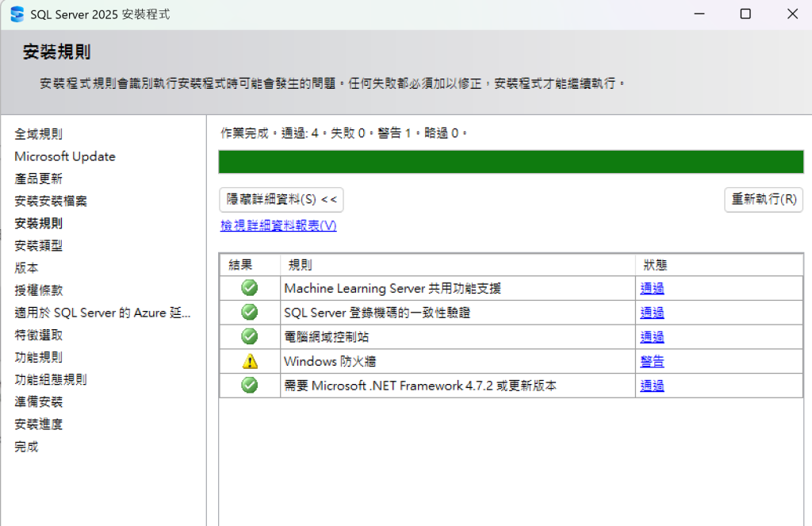The image size is (812, 526).
Task: Select 特徵選取 step in sidebar
Action: click(38, 335)
